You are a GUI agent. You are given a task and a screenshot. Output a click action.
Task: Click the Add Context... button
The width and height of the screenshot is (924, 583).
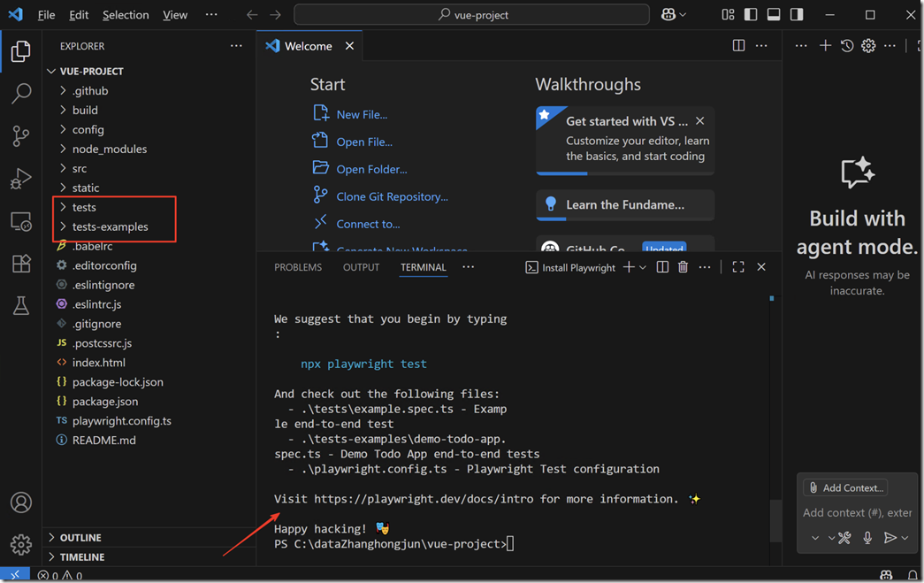845,488
